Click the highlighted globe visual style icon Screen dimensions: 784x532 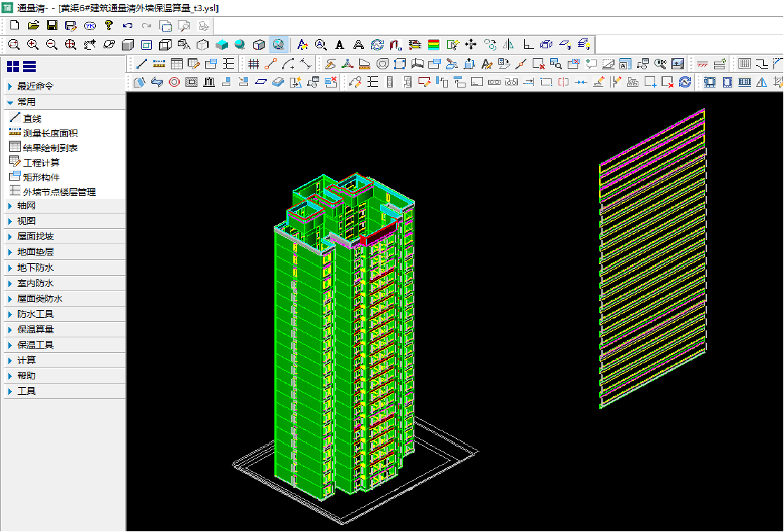click(279, 45)
